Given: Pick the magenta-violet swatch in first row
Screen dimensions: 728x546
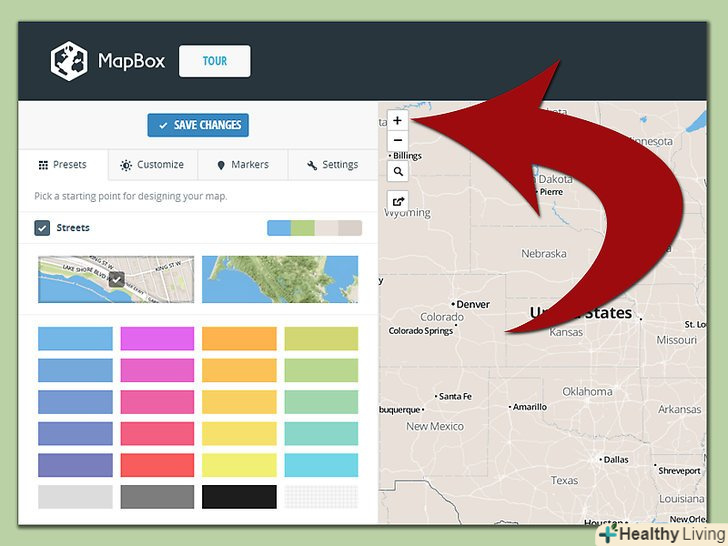Looking at the screenshot, I should pyautogui.click(x=157, y=338).
